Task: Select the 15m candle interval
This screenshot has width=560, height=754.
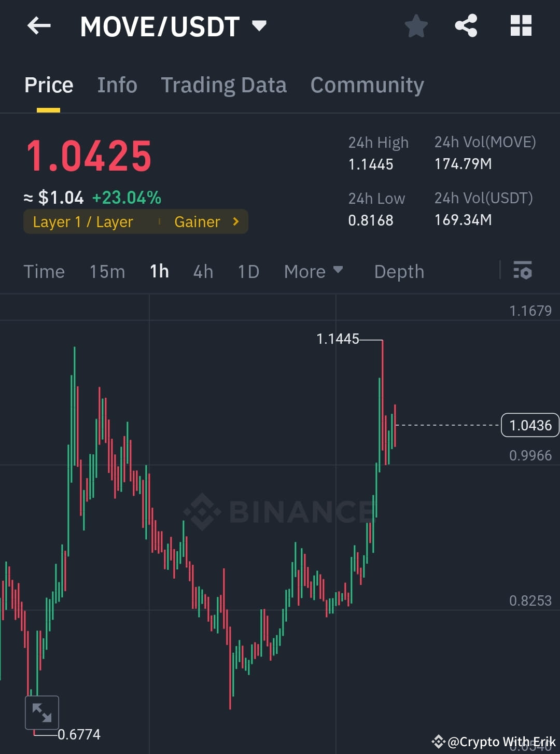Action: [107, 271]
